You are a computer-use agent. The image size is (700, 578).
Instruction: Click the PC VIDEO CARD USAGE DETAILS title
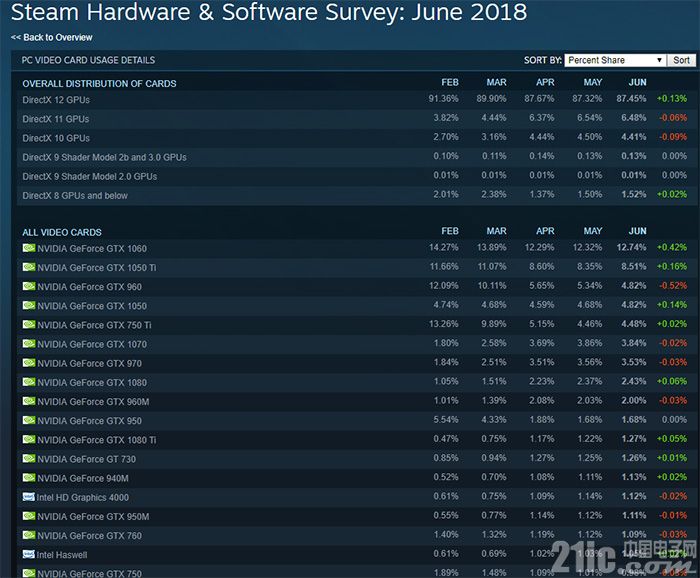(x=88, y=60)
